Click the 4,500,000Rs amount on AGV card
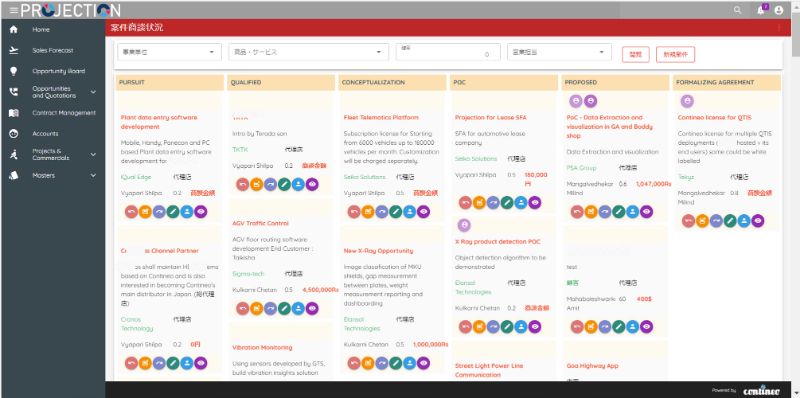Viewport: 800px width, 398px height. point(320,290)
